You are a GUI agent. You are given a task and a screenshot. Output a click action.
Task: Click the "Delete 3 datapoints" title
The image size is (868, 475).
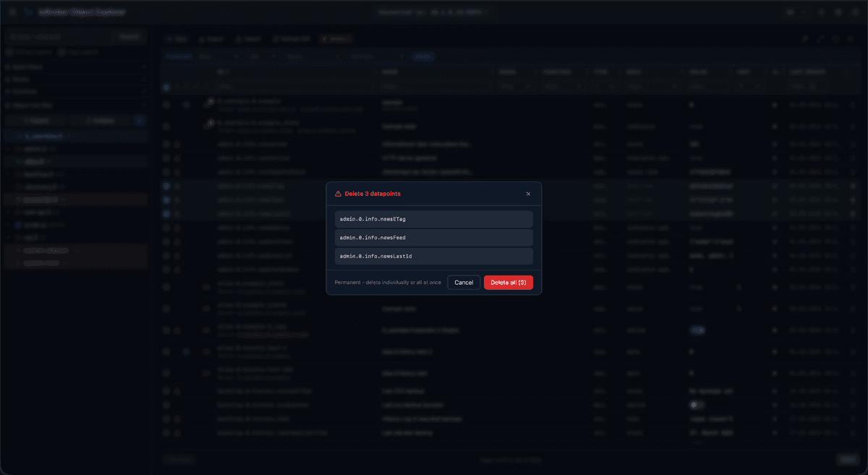(x=373, y=194)
